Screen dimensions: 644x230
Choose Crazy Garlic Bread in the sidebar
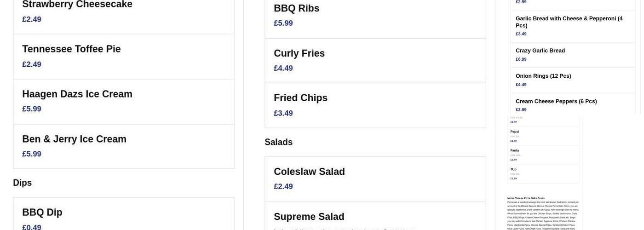pos(540,51)
